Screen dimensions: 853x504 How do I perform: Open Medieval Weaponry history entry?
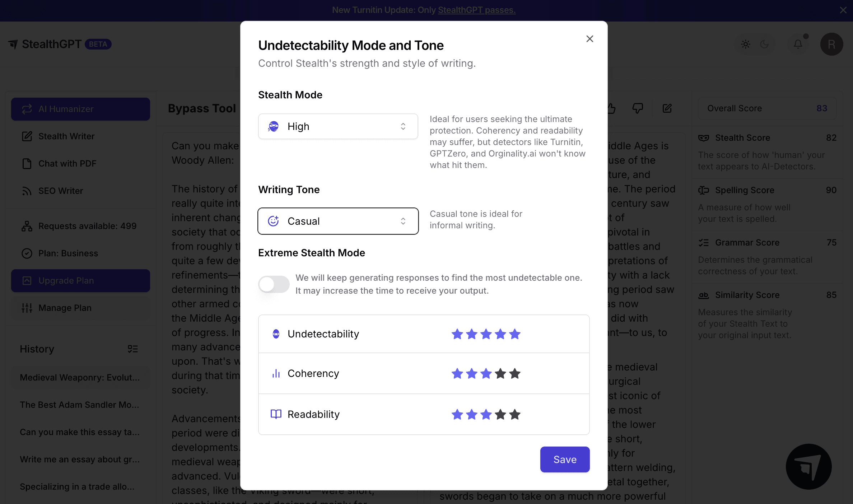pyautogui.click(x=80, y=378)
